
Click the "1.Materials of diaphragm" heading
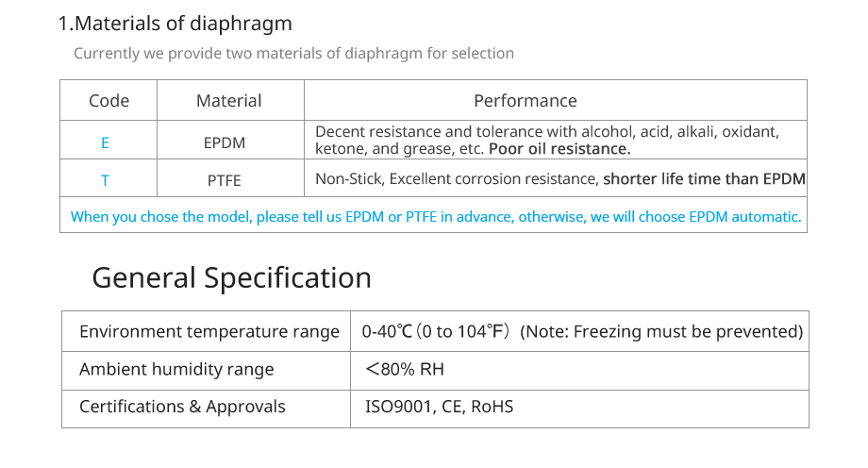pyautogui.click(x=175, y=25)
